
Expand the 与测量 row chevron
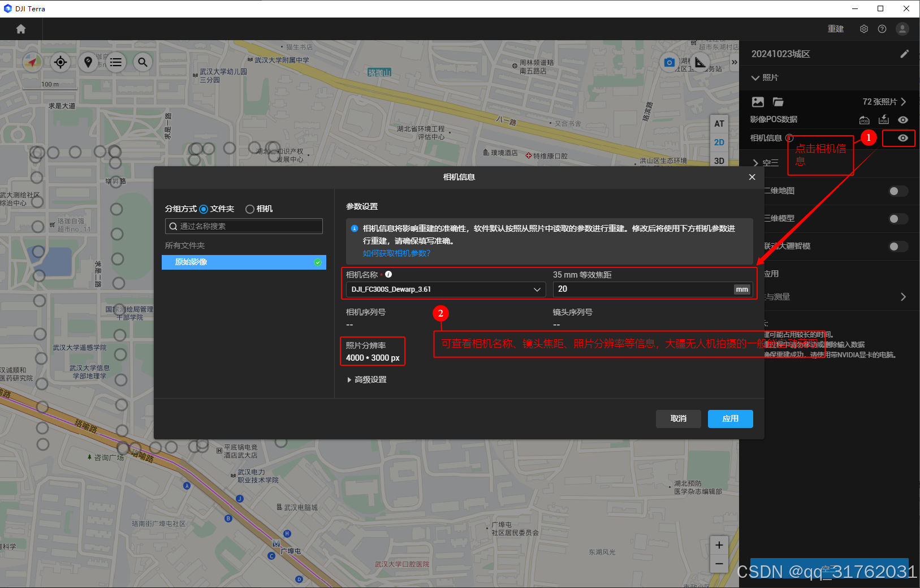(903, 297)
